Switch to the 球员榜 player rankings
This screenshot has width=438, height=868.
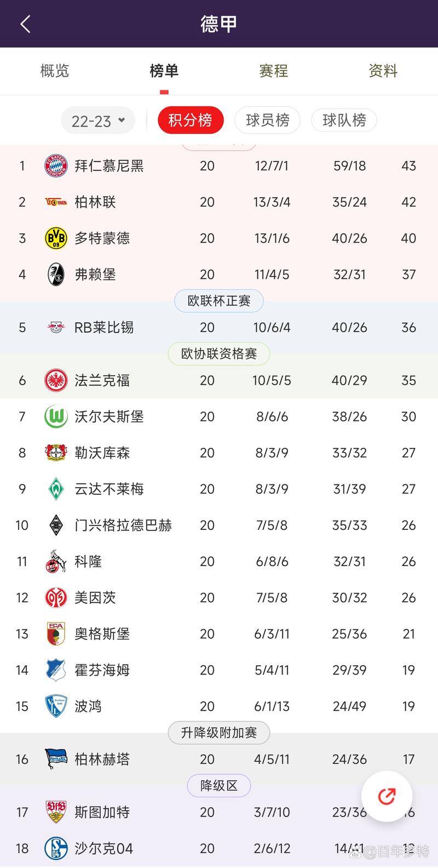click(267, 120)
